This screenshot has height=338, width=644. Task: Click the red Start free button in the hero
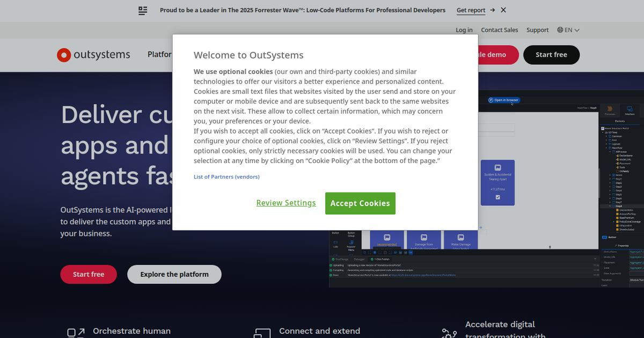(89, 274)
